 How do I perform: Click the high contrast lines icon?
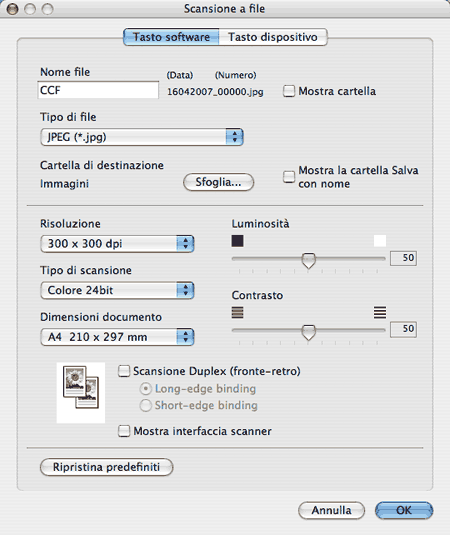380,312
